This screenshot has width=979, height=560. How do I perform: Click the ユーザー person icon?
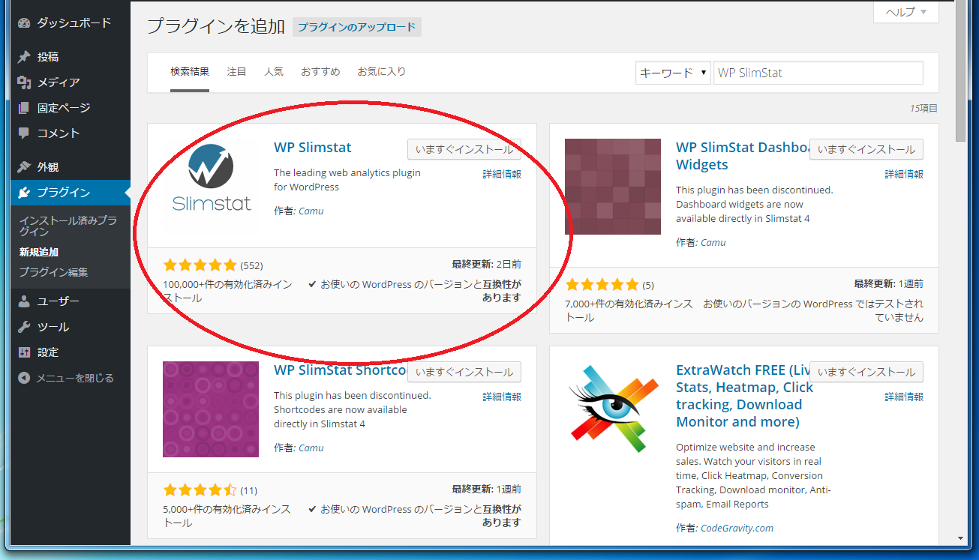tap(24, 301)
